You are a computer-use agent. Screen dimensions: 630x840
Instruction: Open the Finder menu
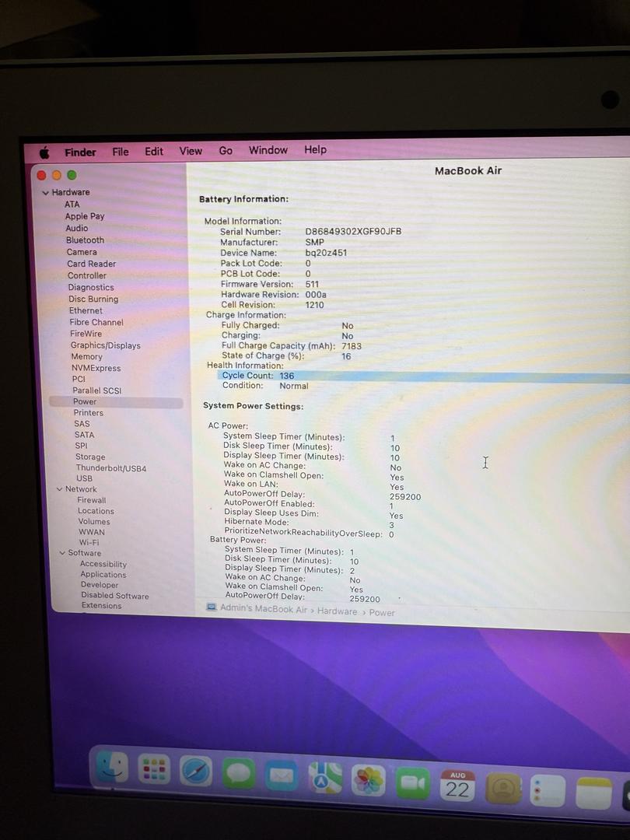coord(80,152)
